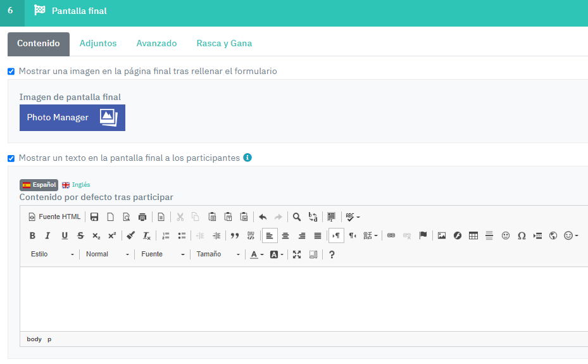Click the Show Blocks icon
Viewport: 588px width, 364px height.
313,254
